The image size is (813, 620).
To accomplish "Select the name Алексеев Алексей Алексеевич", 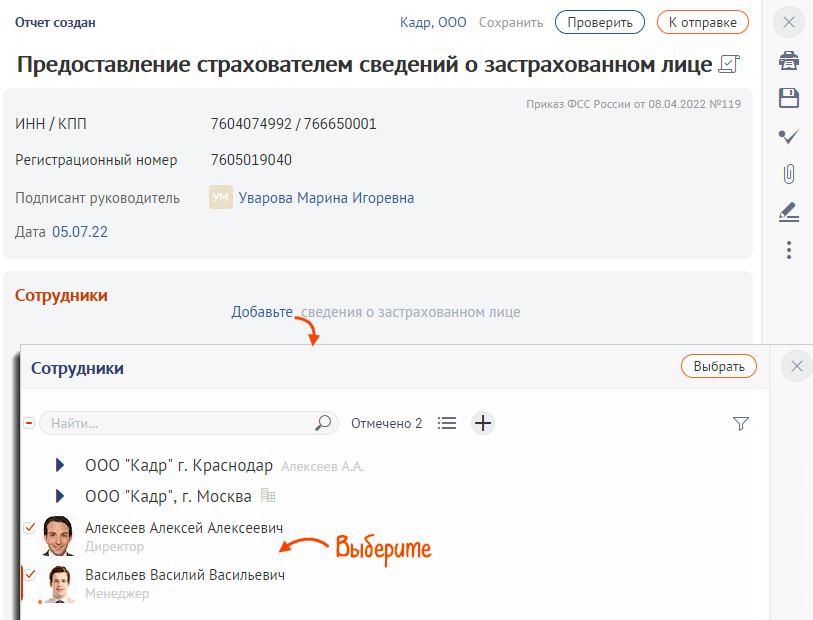I will tap(184, 528).
